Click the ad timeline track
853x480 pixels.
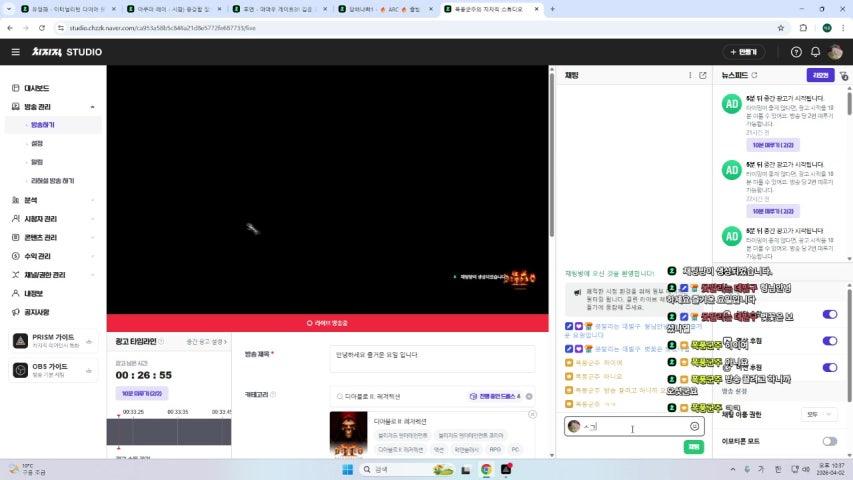point(169,432)
